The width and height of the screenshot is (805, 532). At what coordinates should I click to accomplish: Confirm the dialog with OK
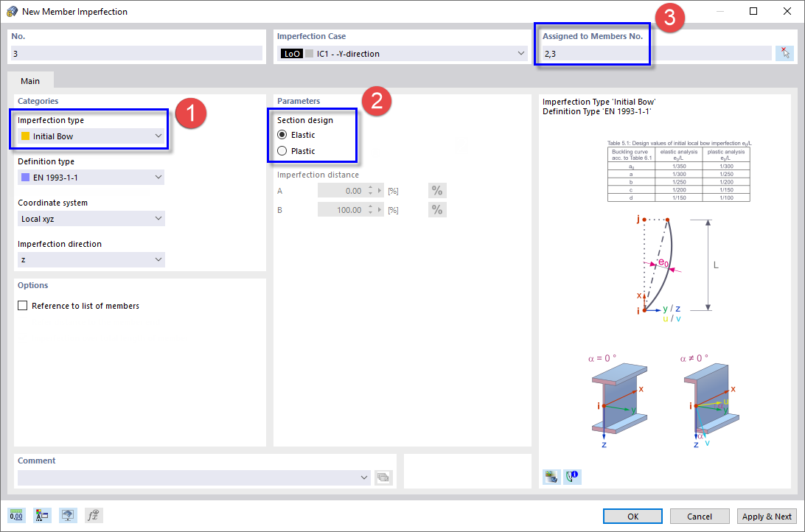(632, 516)
